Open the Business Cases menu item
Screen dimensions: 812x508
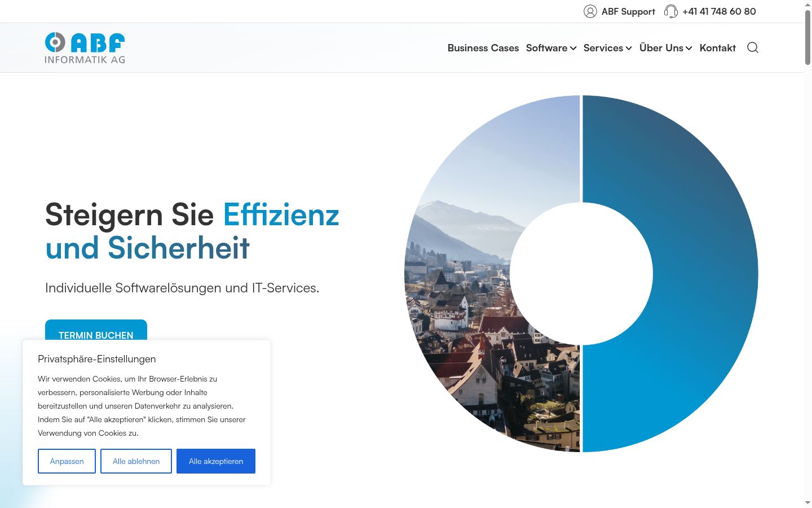(x=483, y=48)
